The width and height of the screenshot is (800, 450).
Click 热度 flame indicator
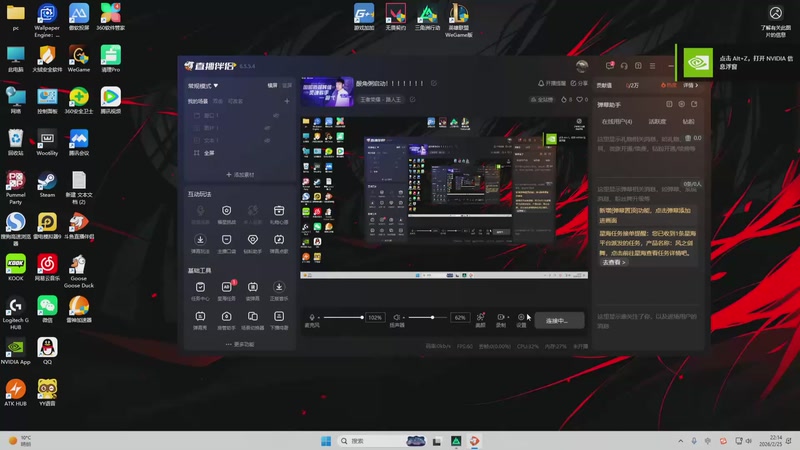[x=668, y=85]
